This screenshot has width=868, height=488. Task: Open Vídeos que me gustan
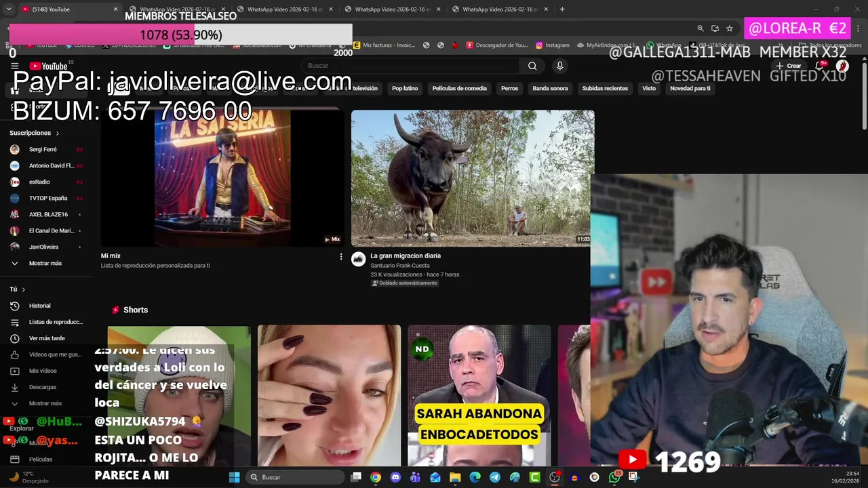pos(46,354)
